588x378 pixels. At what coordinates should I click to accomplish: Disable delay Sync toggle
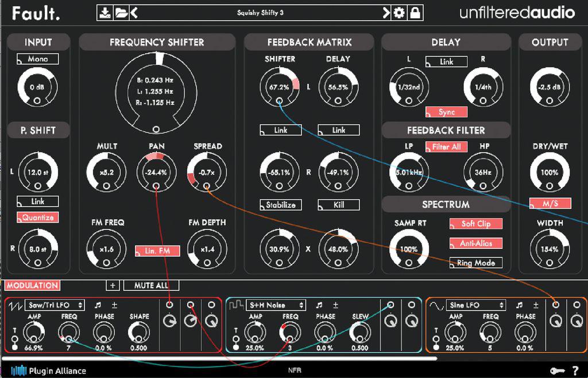pyautogui.click(x=446, y=112)
